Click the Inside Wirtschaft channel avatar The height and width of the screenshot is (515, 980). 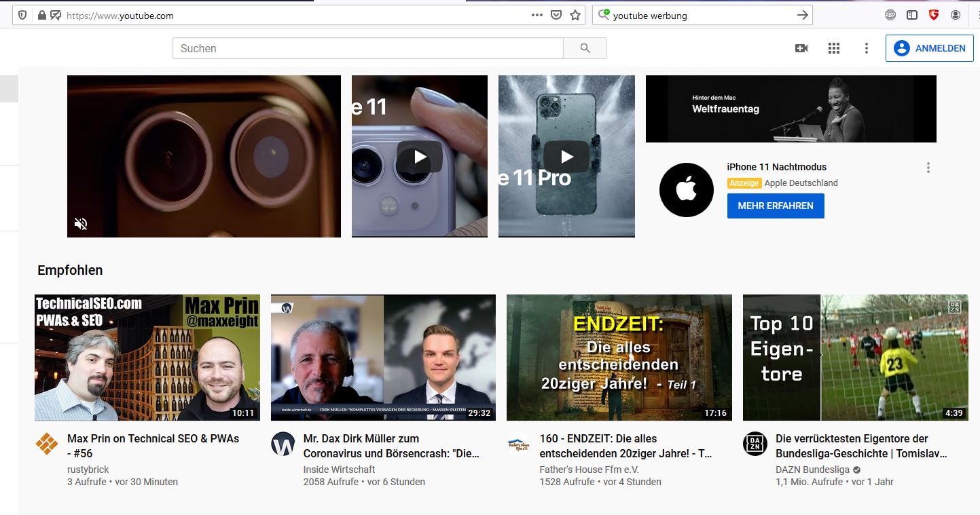(x=283, y=444)
